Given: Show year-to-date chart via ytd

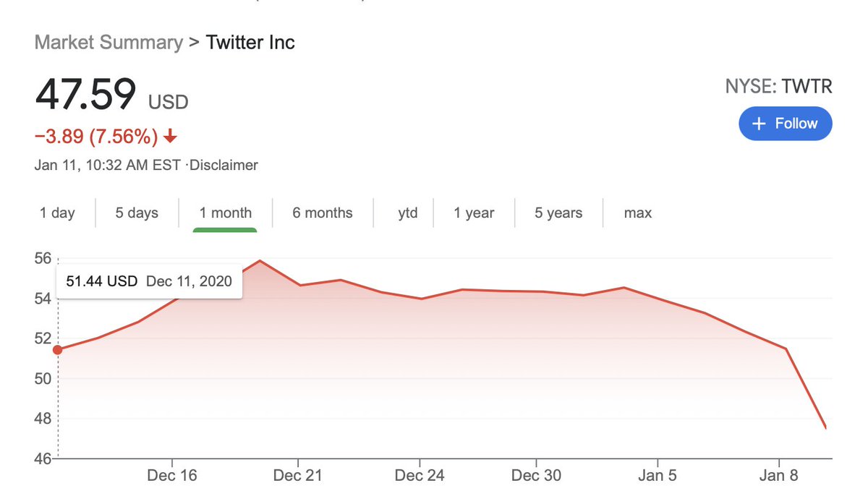Looking at the screenshot, I should [x=408, y=213].
